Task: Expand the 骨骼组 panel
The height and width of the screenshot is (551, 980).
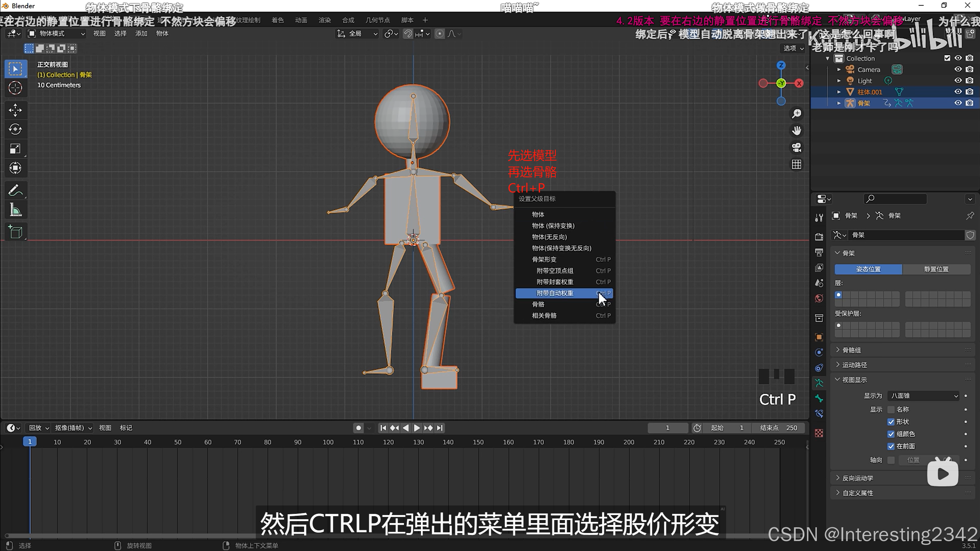Action: tap(852, 350)
